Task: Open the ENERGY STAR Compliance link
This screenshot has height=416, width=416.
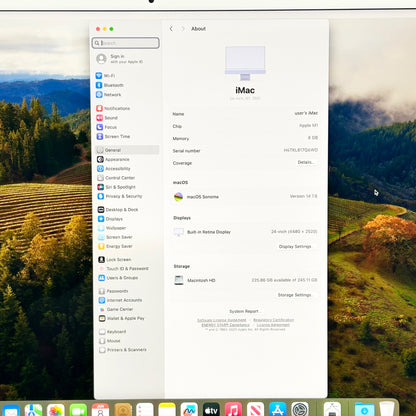Action: point(226,325)
